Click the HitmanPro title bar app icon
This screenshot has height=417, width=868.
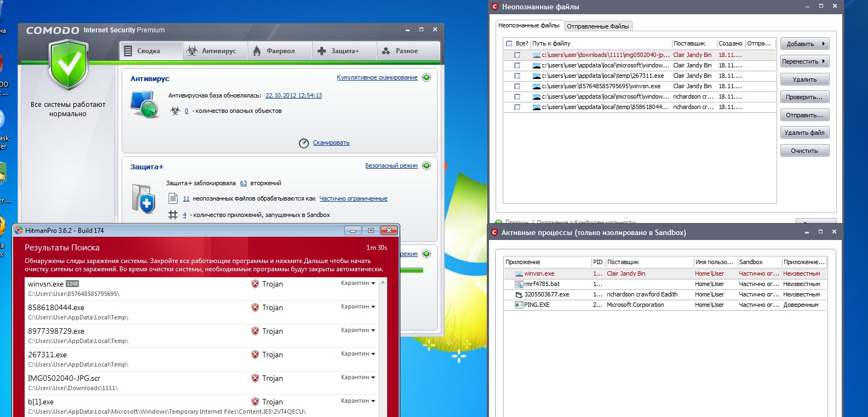point(19,231)
